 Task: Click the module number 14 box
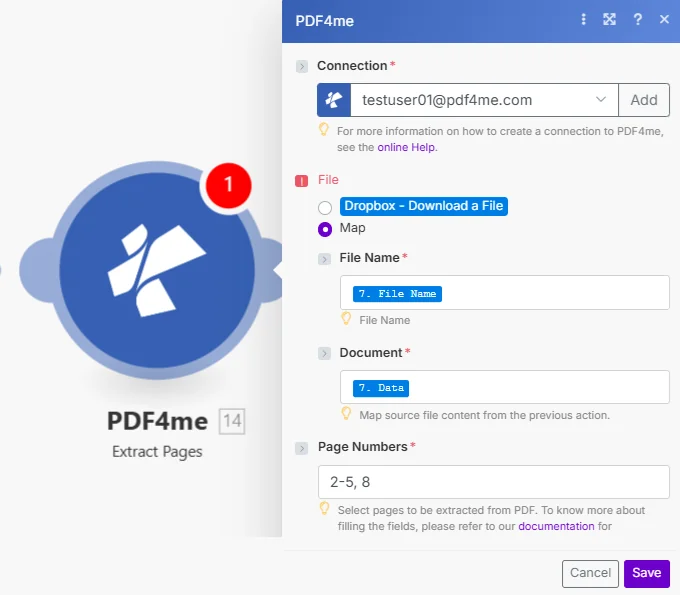coord(232,421)
